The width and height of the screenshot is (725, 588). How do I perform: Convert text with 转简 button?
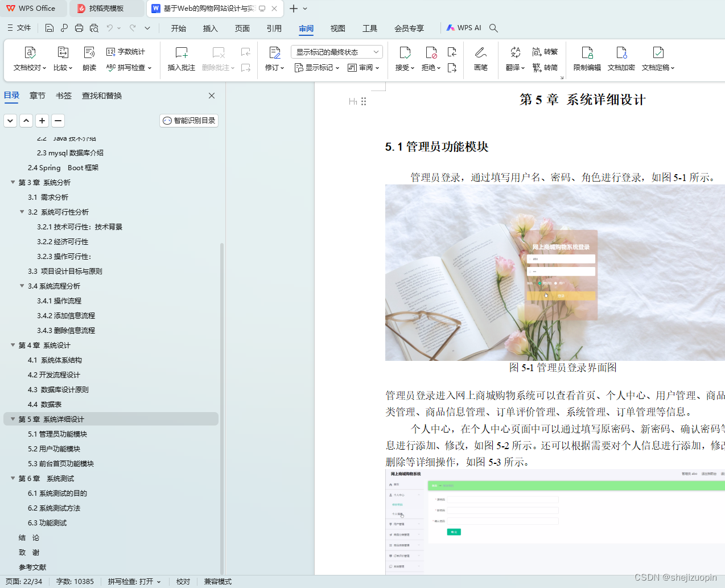[x=545, y=67]
